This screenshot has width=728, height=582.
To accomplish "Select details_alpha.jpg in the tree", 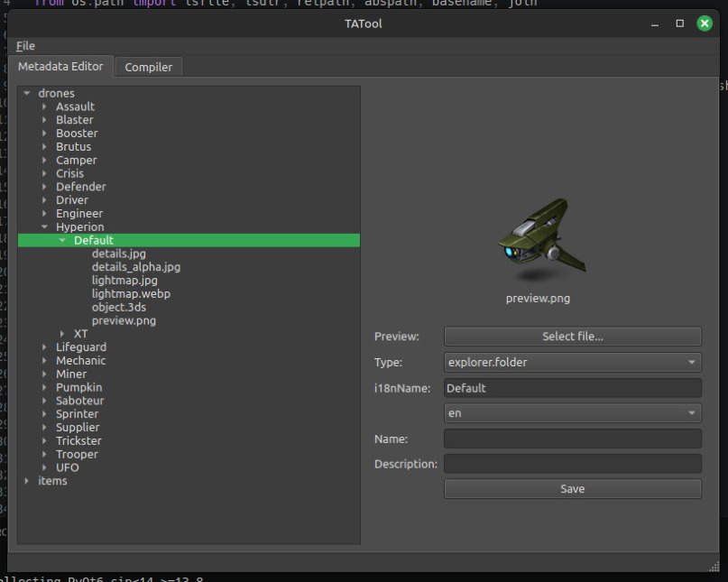I will pyautogui.click(x=135, y=267).
